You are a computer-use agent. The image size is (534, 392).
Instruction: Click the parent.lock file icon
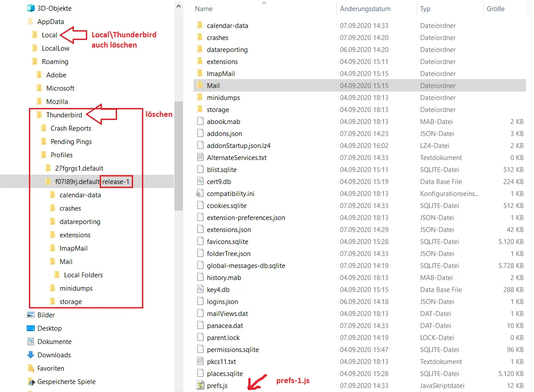point(200,337)
